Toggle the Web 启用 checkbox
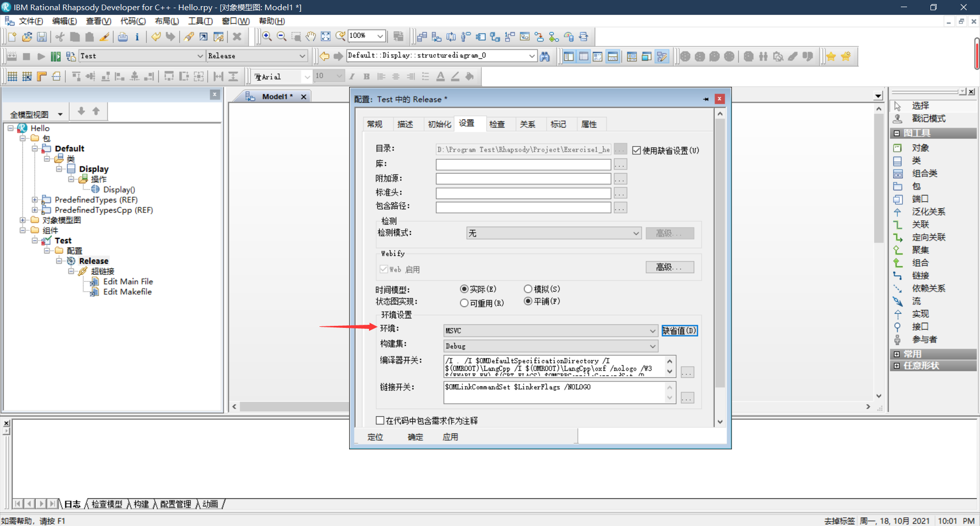The width and height of the screenshot is (980, 526). pos(384,269)
